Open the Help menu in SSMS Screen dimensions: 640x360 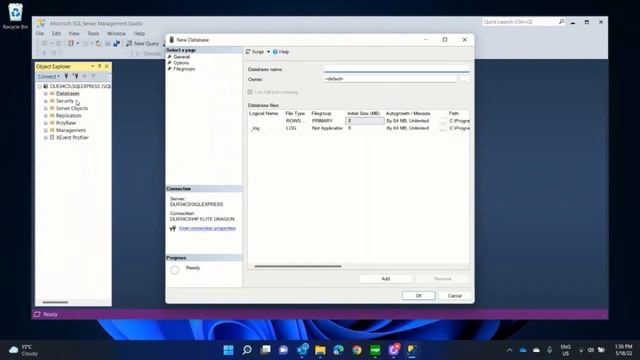point(139,33)
